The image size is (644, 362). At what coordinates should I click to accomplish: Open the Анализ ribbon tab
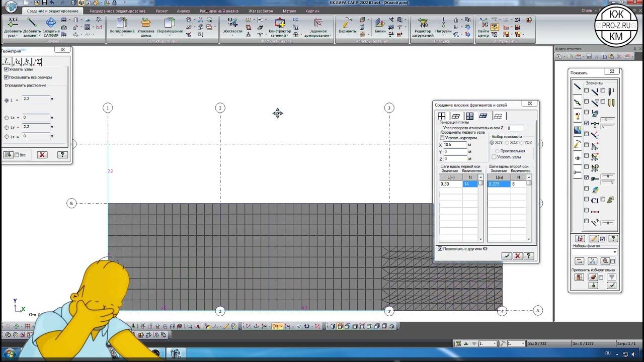[x=184, y=11]
